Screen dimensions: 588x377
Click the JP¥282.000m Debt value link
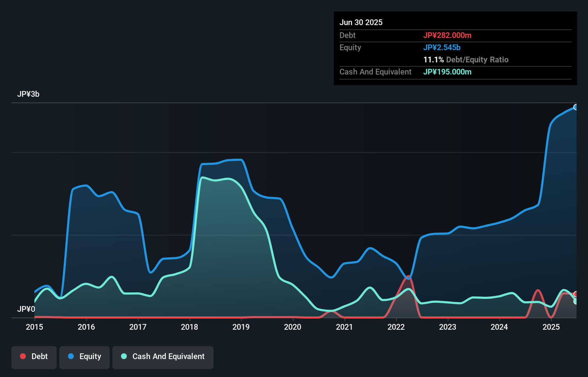tap(448, 35)
